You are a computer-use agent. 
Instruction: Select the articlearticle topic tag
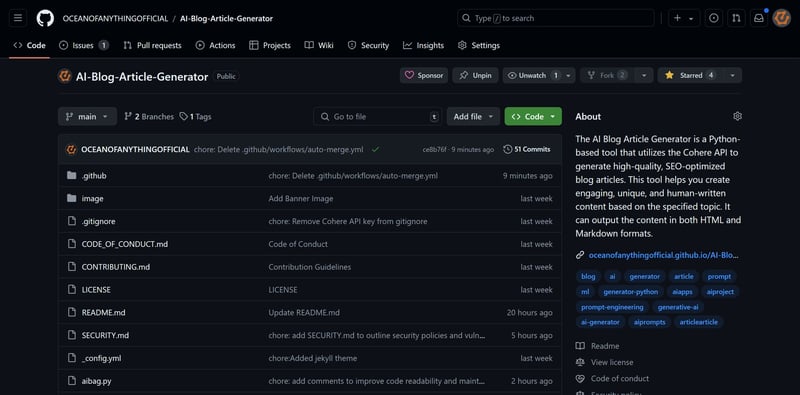click(698, 322)
